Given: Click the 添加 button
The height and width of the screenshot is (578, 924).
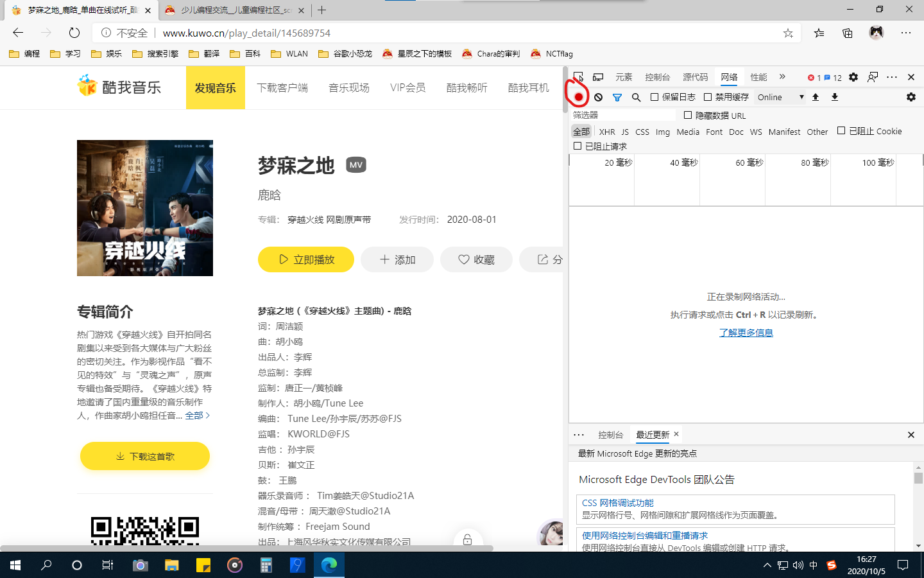Looking at the screenshot, I should (397, 259).
